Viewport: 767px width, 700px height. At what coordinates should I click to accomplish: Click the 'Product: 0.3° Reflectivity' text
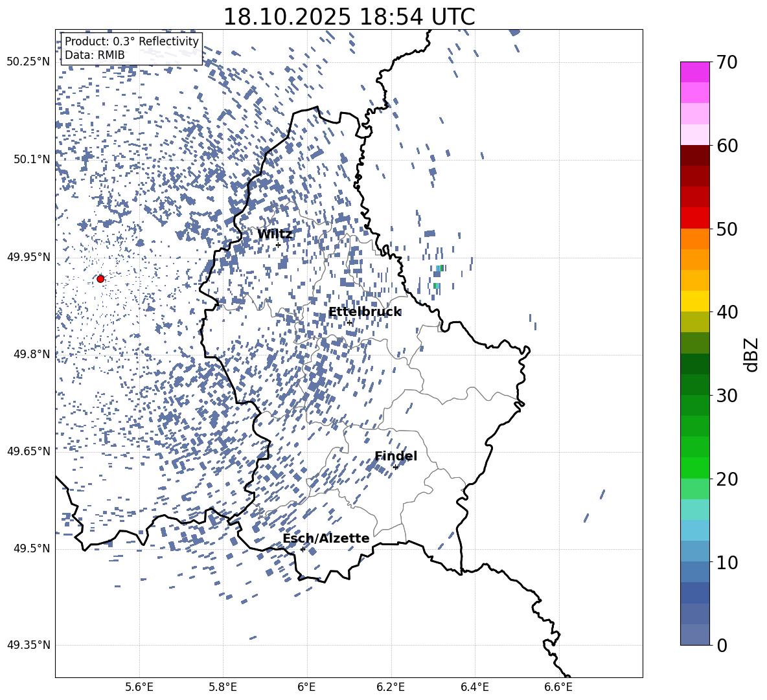click(x=132, y=41)
